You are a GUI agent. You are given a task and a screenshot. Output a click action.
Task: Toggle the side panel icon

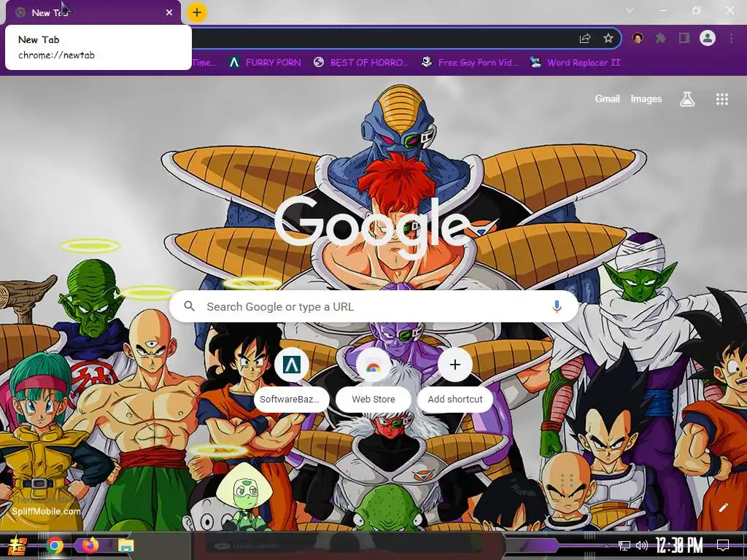click(x=684, y=38)
